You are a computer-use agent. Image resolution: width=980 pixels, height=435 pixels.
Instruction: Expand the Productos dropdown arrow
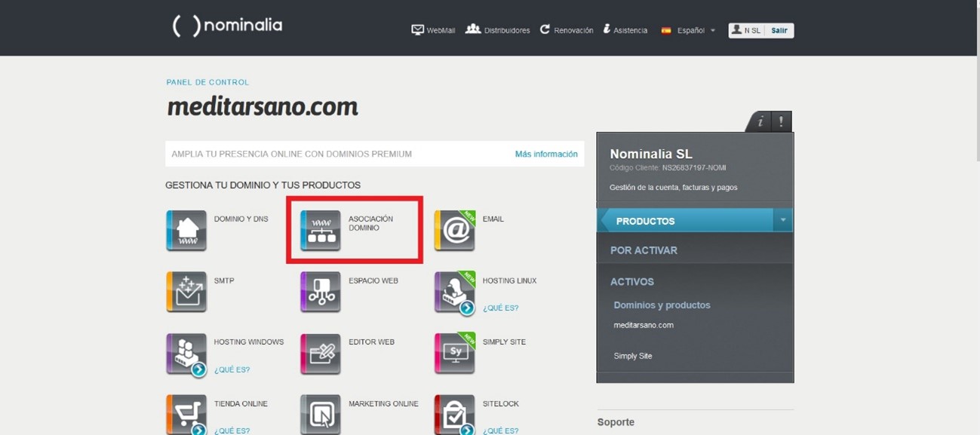(782, 220)
